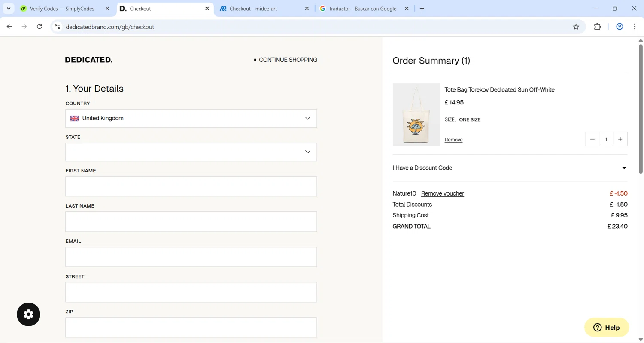The width and height of the screenshot is (644, 343).
Task: Click the Nature10 voucher code text
Action: [404, 193]
